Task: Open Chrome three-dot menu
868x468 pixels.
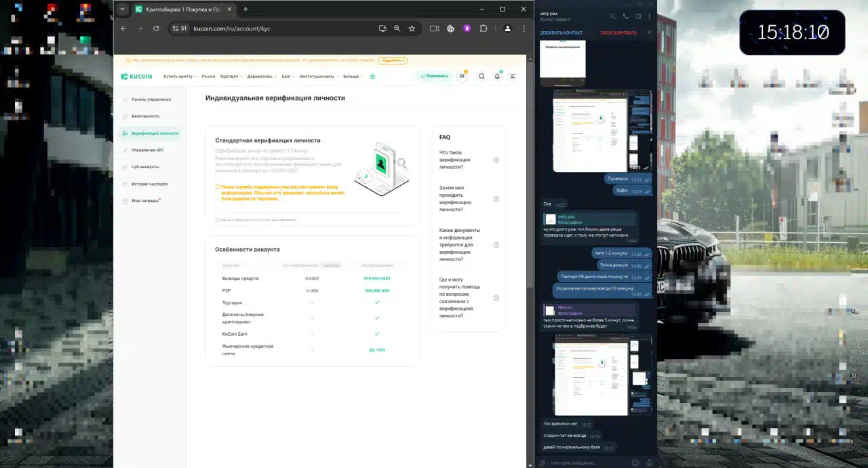Action: [x=524, y=28]
